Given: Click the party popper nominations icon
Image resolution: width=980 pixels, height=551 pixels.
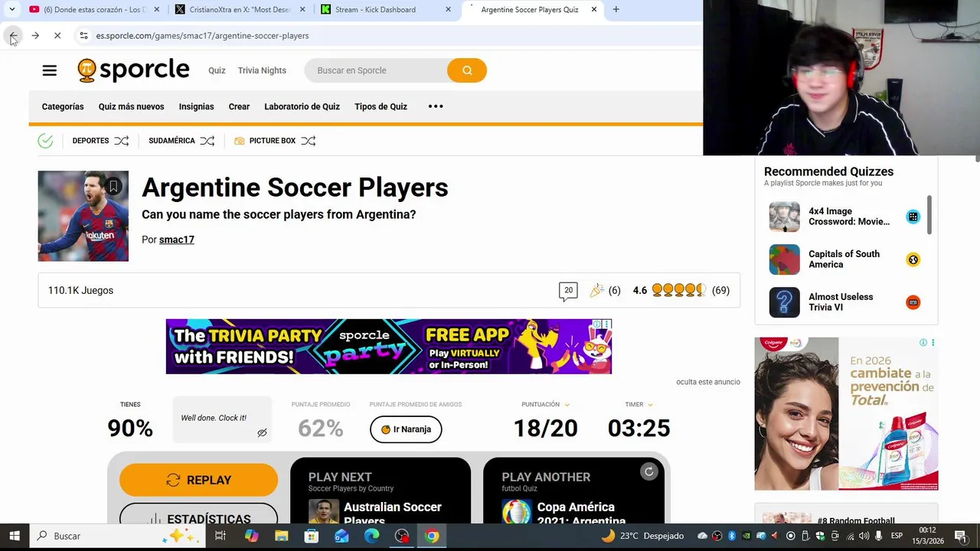Looking at the screenshot, I should (x=597, y=290).
